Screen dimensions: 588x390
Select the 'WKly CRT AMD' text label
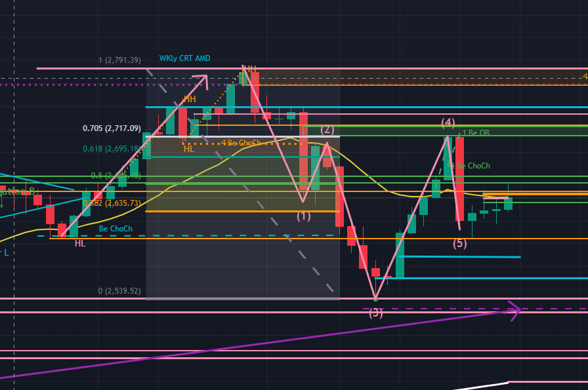coord(184,58)
